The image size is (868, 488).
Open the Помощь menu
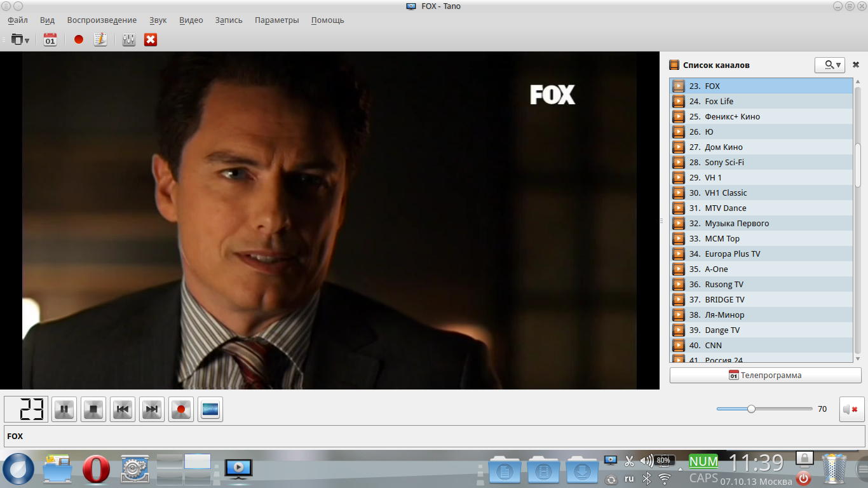click(x=328, y=20)
